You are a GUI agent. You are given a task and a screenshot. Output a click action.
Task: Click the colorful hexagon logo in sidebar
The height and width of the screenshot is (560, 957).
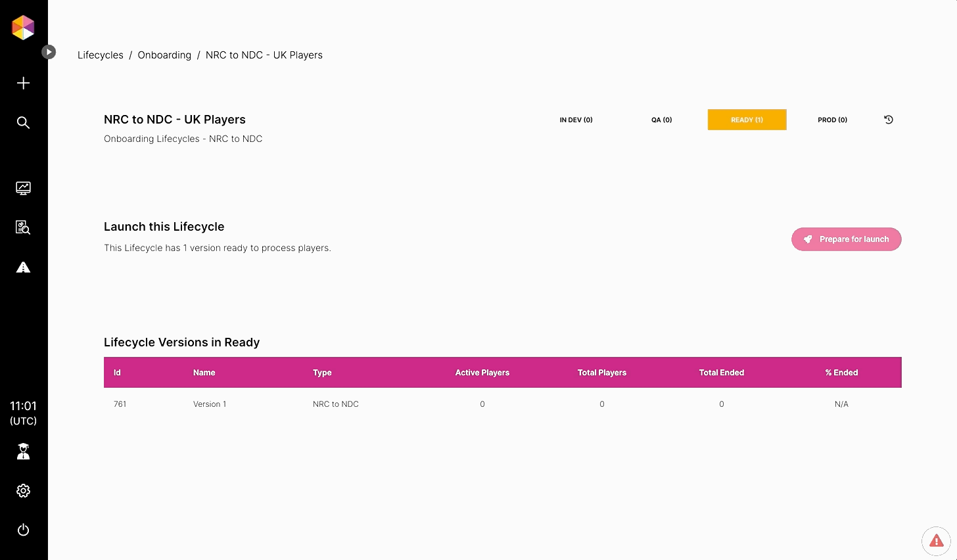[x=23, y=28]
